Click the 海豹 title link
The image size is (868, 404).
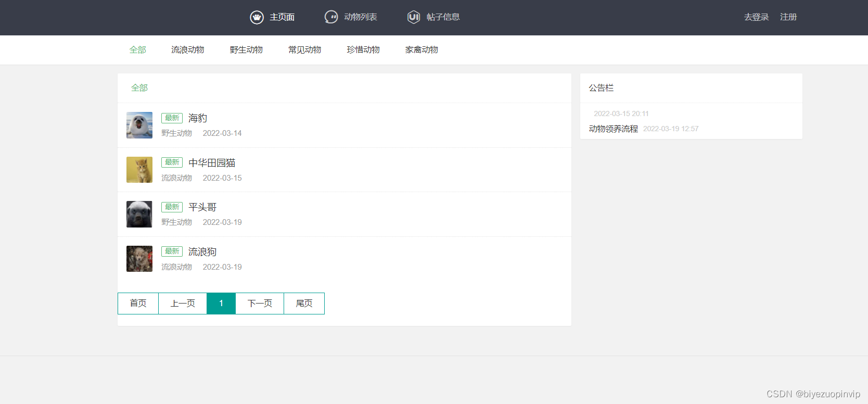198,118
